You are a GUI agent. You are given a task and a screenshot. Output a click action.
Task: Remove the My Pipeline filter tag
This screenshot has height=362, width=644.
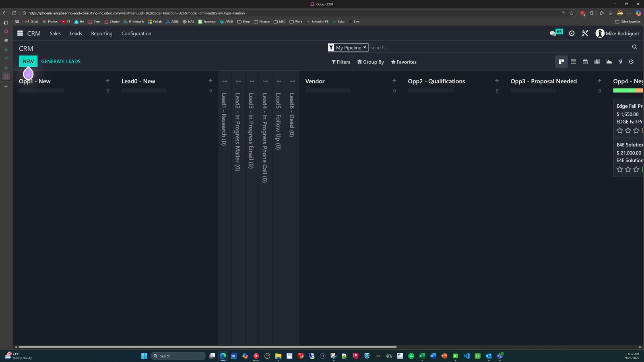[365, 47]
